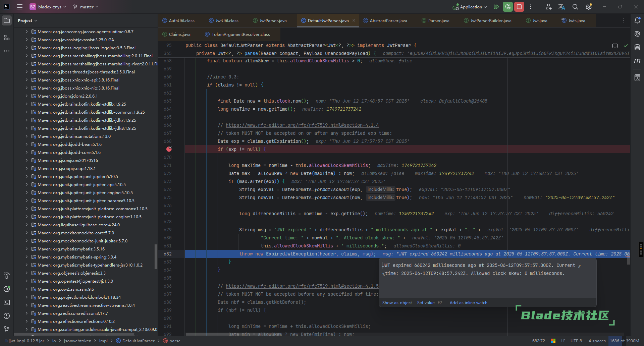The image size is (644, 346).
Task: Click the 4 spaces indent widget
Action: (x=597, y=341)
